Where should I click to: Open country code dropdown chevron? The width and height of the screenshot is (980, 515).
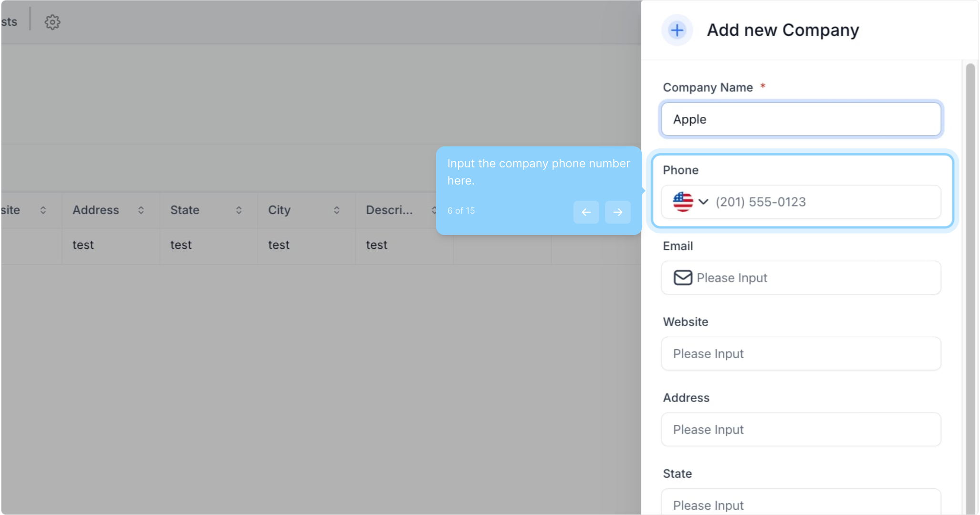point(703,202)
